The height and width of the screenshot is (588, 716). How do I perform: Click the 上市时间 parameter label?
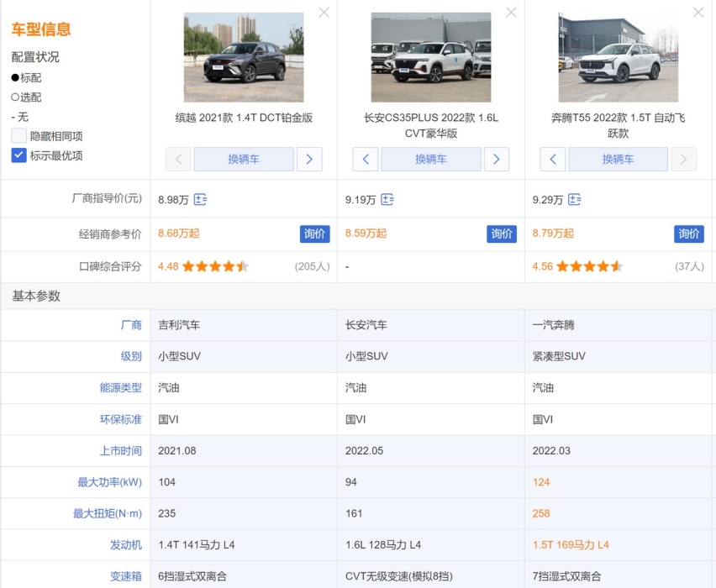tap(120, 450)
